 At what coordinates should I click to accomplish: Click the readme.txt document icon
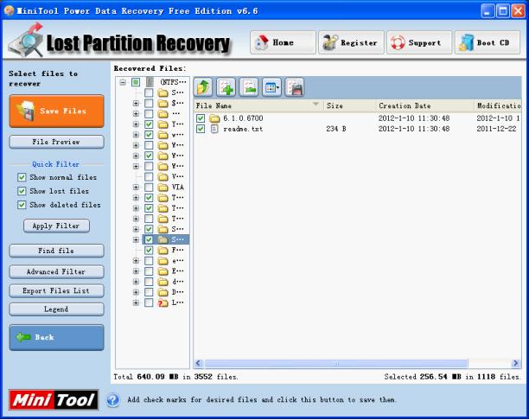pyautogui.click(x=214, y=129)
